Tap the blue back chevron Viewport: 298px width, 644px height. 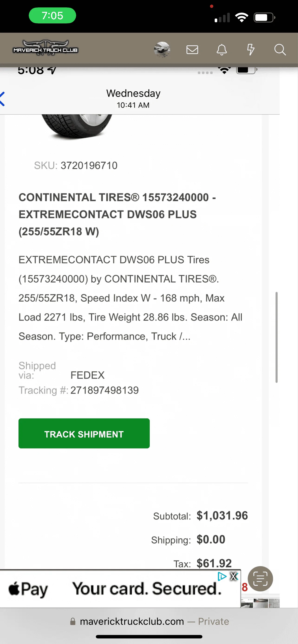(3, 99)
